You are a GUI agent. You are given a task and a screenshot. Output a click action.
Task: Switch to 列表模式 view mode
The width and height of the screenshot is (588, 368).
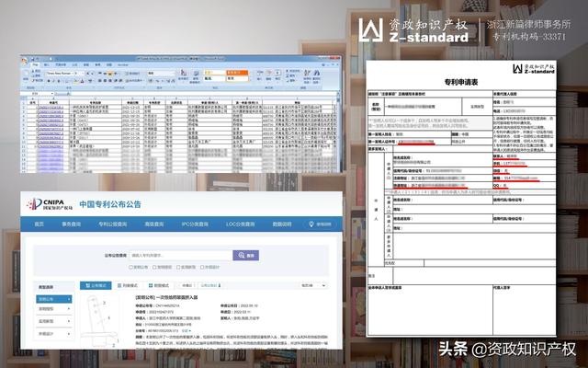coord(127,285)
